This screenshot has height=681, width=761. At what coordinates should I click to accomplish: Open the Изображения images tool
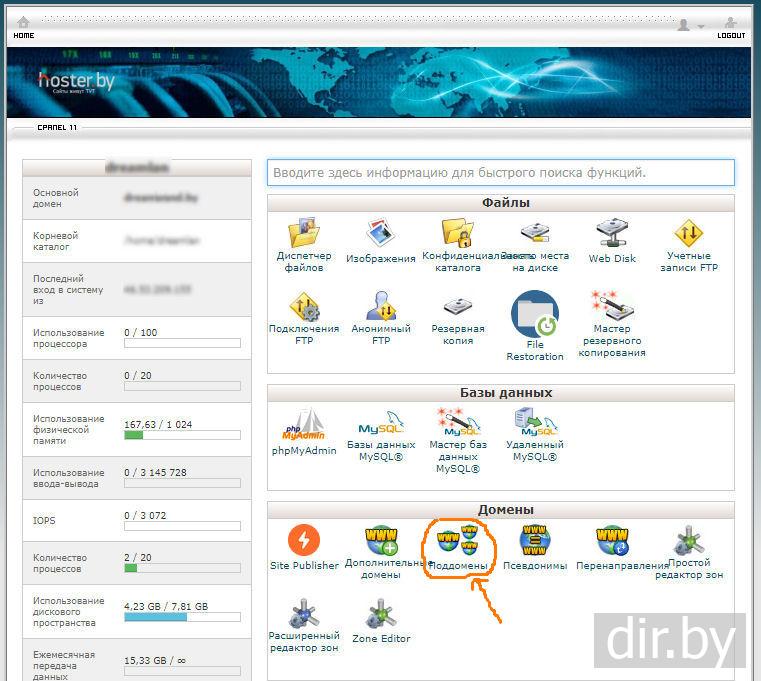point(380,241)
